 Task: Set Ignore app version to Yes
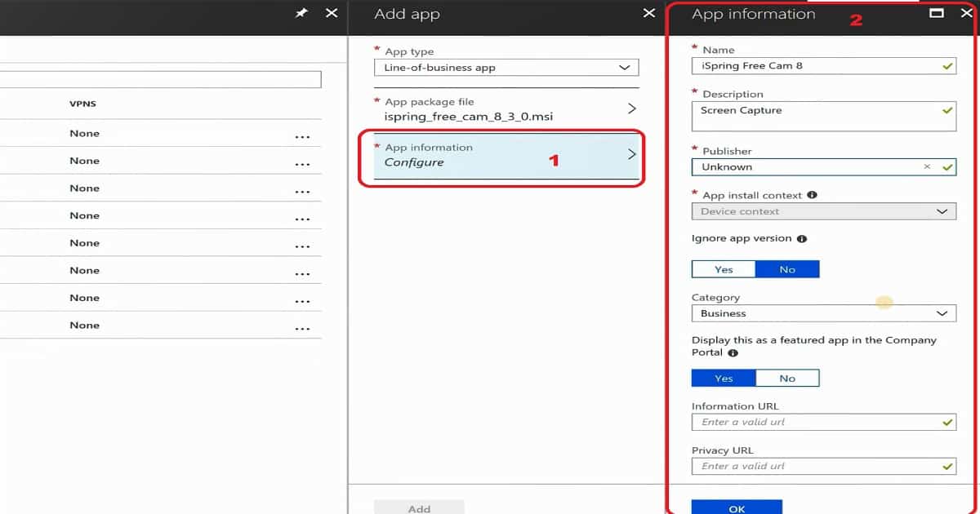point(724,268)
